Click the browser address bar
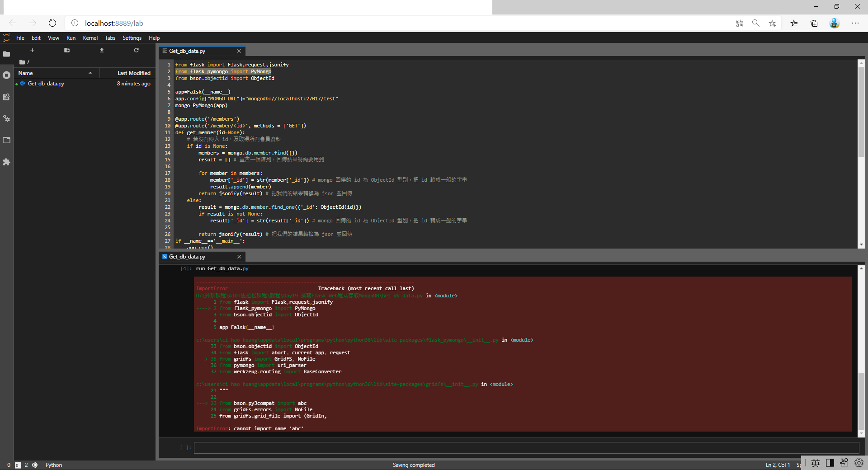Viewport: 868px width, 470px height. coord(398,23)
